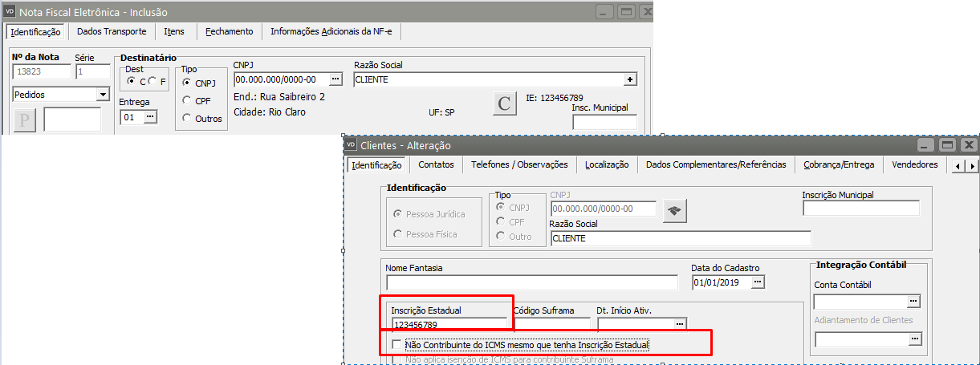This screenshot has height=365, width=980.
Task: Open the Data do Cadastro date picker
Action: [x=758, y=282]
